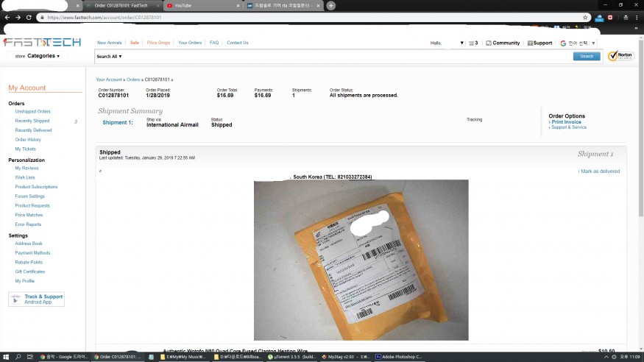Switch to Mp3tag in the taskbar
The width and height of the screenshot is (644, 362).
pyautogui.click(x=346, y=357)
